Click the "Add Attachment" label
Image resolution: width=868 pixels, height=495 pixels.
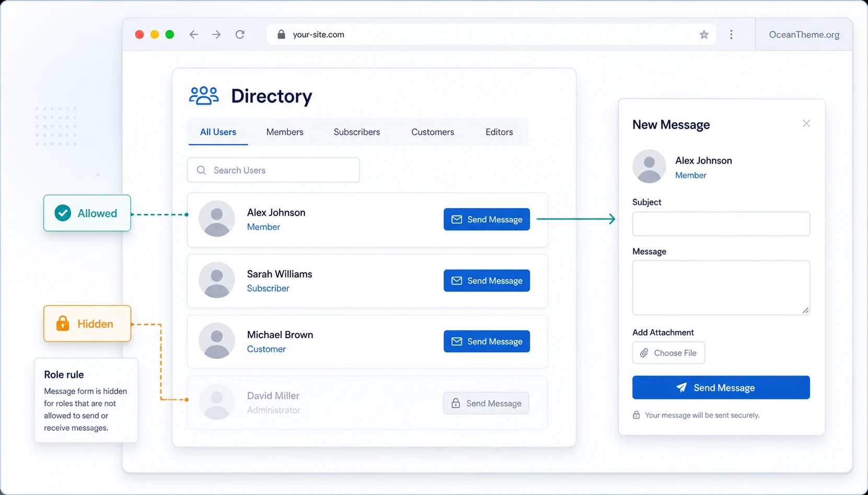coord(663,332)
